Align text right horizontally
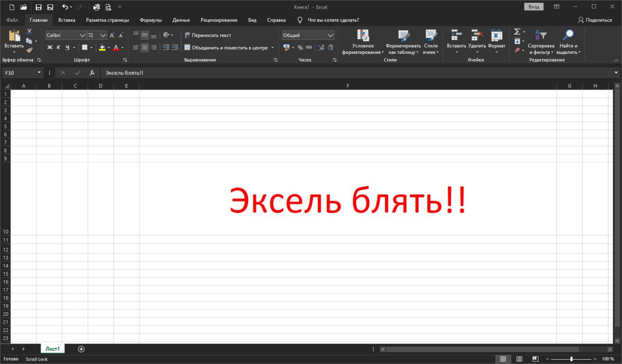622x364 pixels. pos(154,48)
